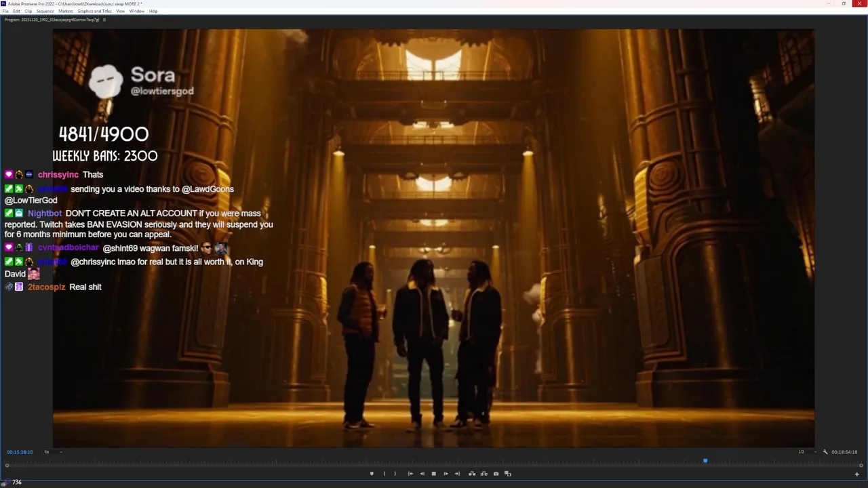Open the playback resolution 1/2 dropdown
This screenshot has width=868, height=488.
point(808,452)
